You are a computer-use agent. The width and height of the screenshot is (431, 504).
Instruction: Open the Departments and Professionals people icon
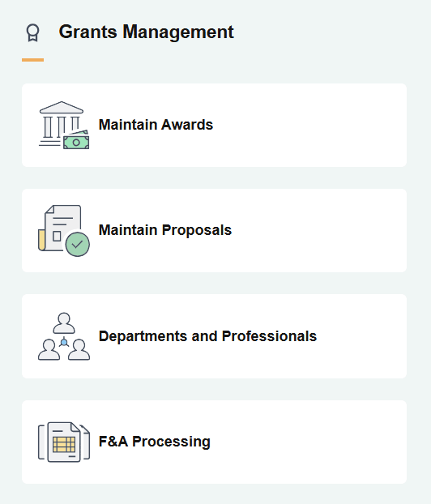(64, 336)
